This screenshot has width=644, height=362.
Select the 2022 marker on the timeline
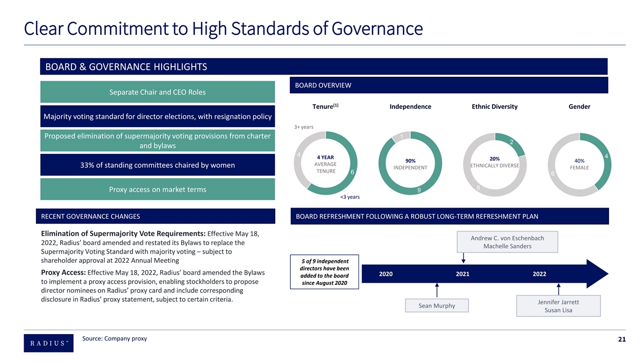(x=539, y=274)
